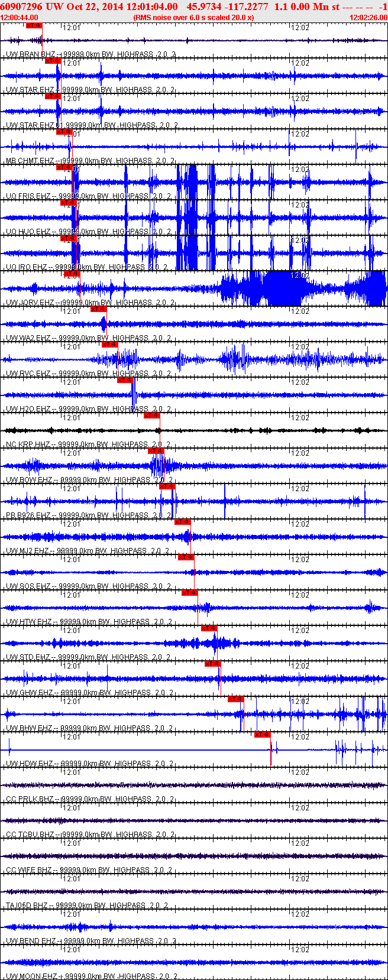This screenshot has width=388, height=980.
Task: Select the UW BRAN BHZ station label
Action: coord(91,54)
